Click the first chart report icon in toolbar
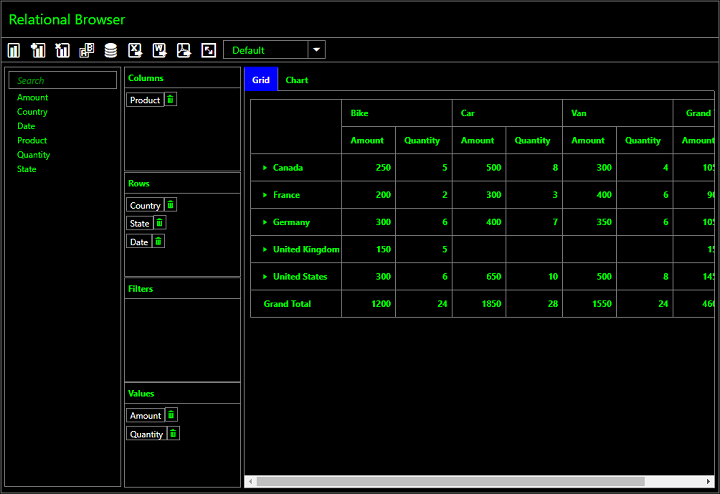Viewport: 720px width, 494px height. tap(14, 50)
